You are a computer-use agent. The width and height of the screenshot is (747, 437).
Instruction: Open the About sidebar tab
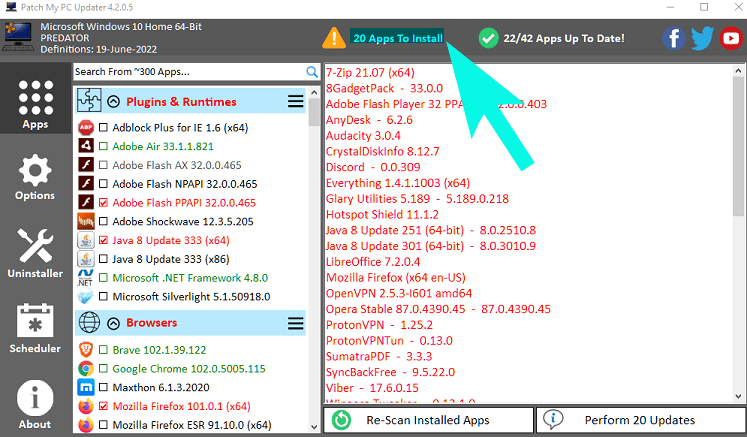click(35, 405)
